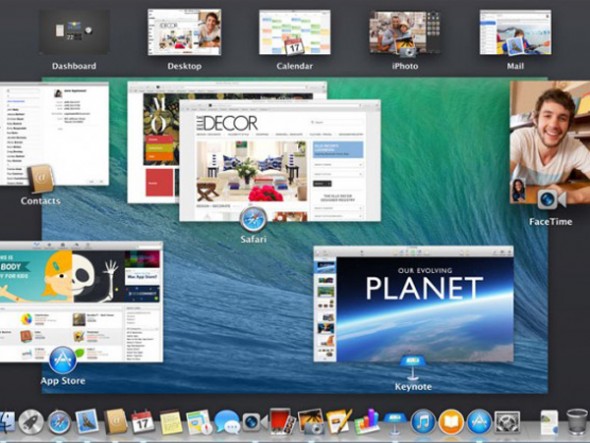Click FaceTime camera badge on FaceTime window
Viewport: 590px width, 443px height.
tap(551, 199)
